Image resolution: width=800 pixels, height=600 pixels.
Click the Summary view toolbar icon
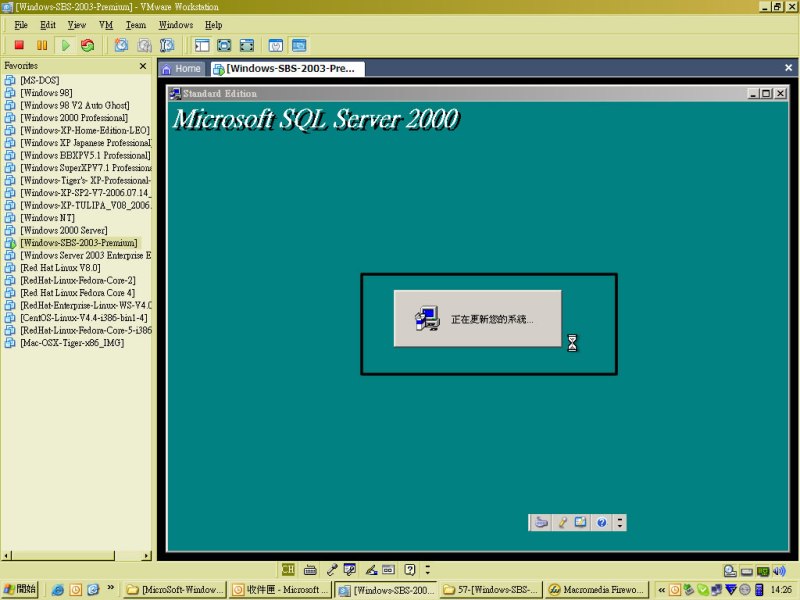pos(276,45)
